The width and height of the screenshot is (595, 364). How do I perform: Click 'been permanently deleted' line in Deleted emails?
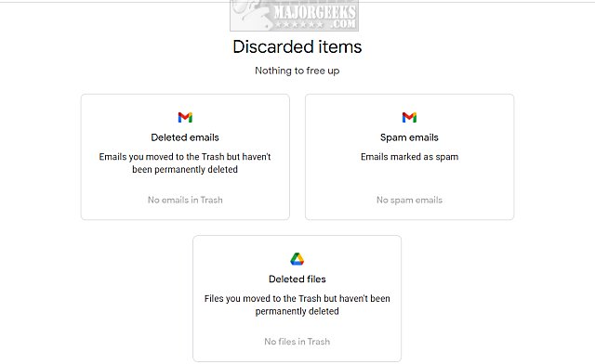(x=185, y=170)
